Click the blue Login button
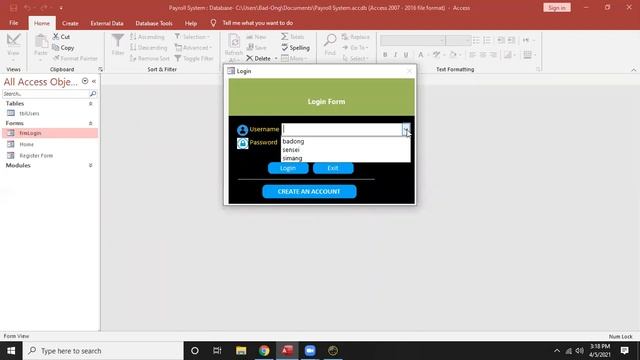 [x=288, y=168]
